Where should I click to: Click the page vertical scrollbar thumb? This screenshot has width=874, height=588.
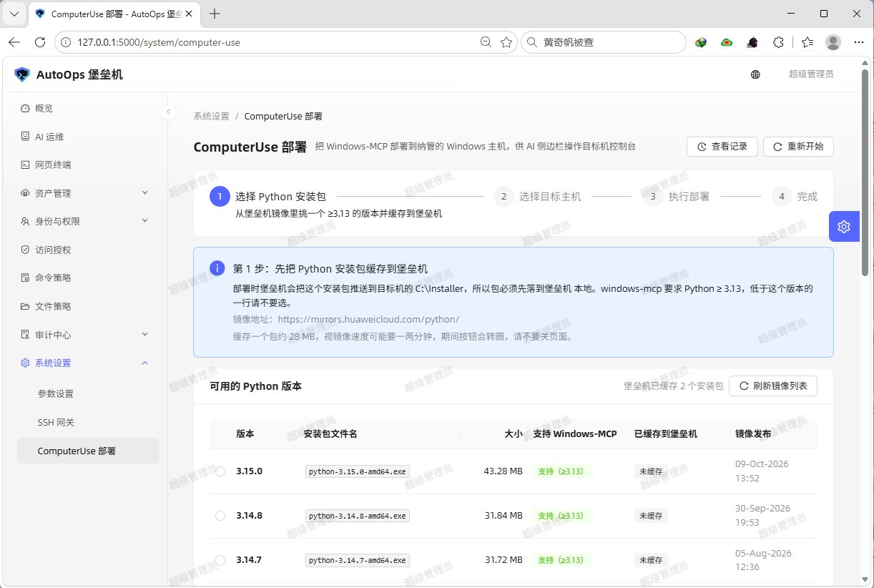(865, 172)
